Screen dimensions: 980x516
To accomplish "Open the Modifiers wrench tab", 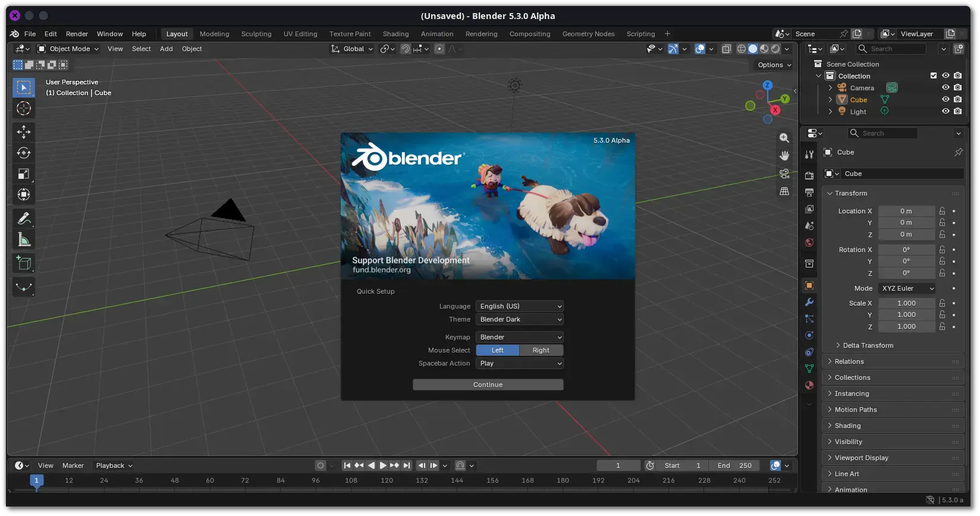I will [x=809, y=302].
